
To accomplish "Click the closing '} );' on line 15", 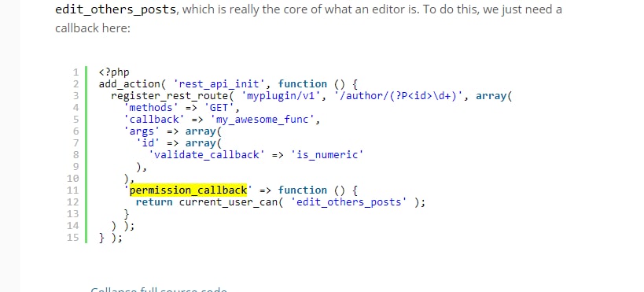I will [111, 238].
